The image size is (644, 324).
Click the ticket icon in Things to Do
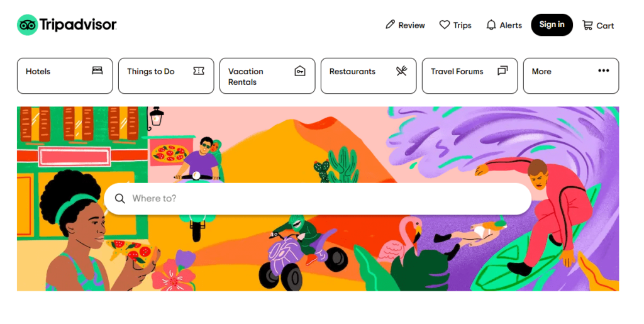tap(199, 71)
